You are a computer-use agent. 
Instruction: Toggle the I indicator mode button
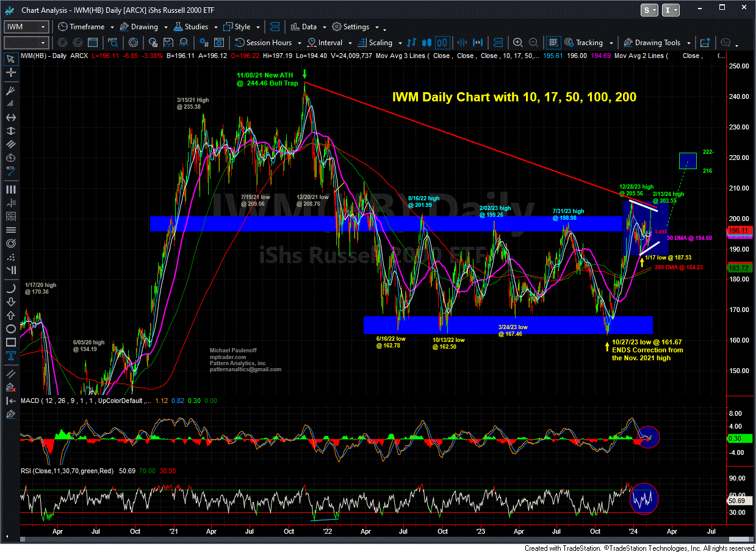[x=671, y=10]
